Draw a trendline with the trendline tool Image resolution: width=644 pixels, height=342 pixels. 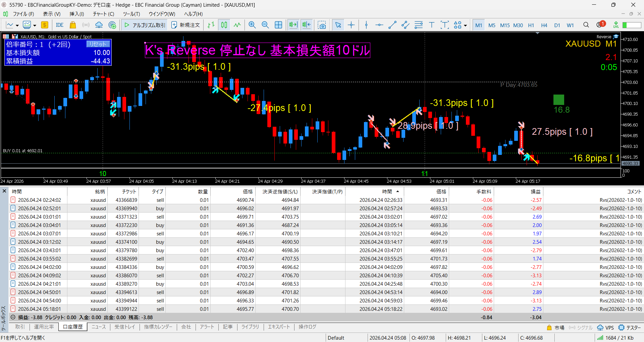point(392,25)
